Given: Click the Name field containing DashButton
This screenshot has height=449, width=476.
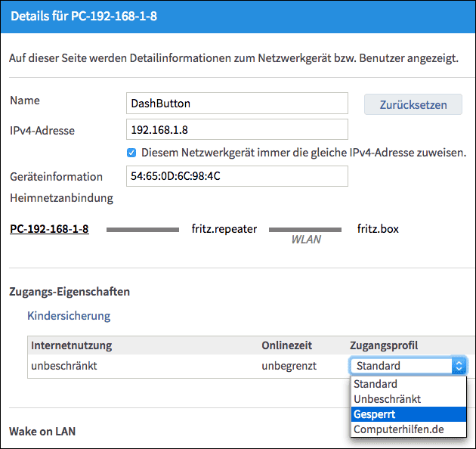Looking at the screenshot, I should click(236, 104).
